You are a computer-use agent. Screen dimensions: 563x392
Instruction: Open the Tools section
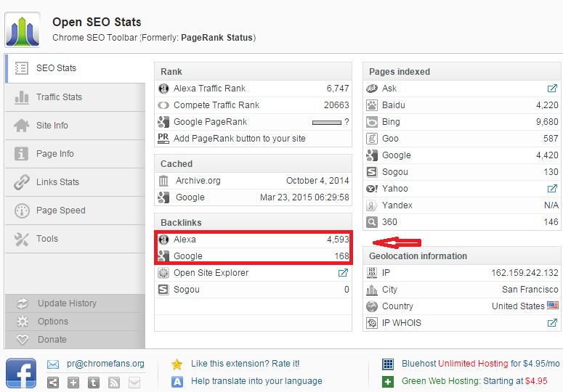(x=76, y=239)
